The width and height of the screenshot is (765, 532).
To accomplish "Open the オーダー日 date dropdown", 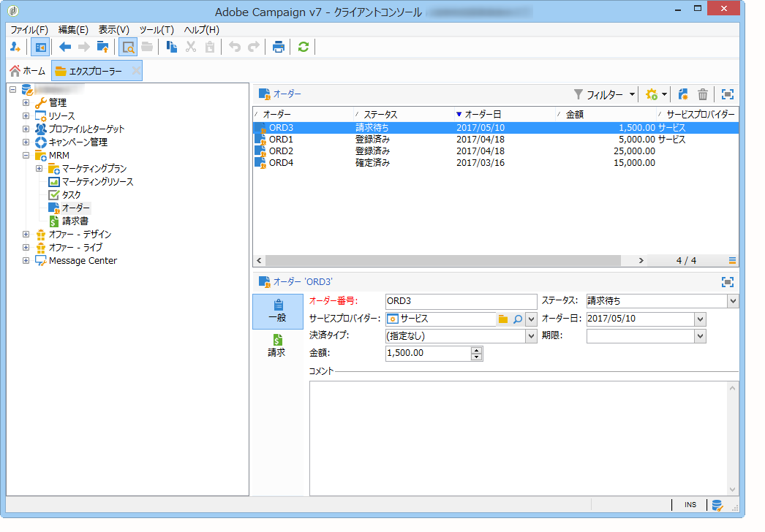I will (700, 319).
